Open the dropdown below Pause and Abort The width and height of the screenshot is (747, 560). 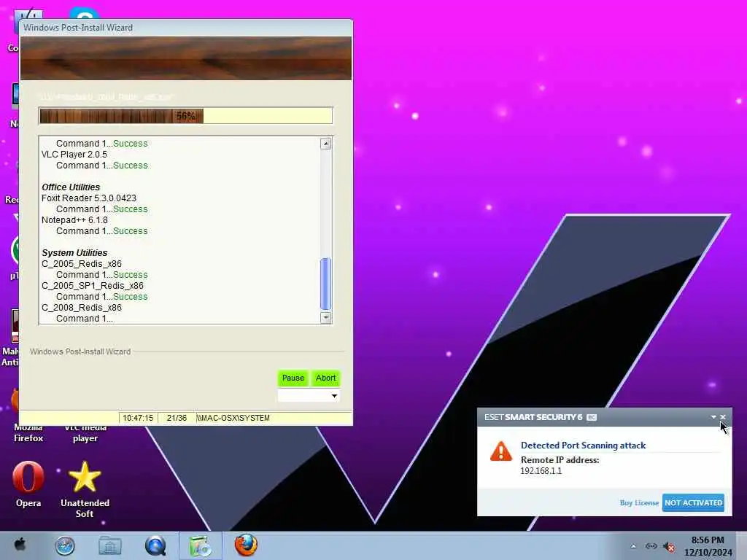(309, 396)
